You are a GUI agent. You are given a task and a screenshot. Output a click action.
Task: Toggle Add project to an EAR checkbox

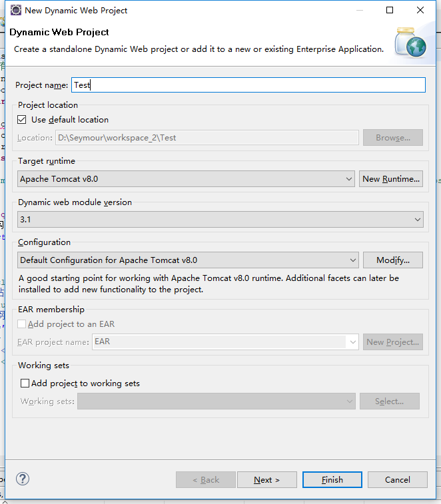(x=21, y=324)
